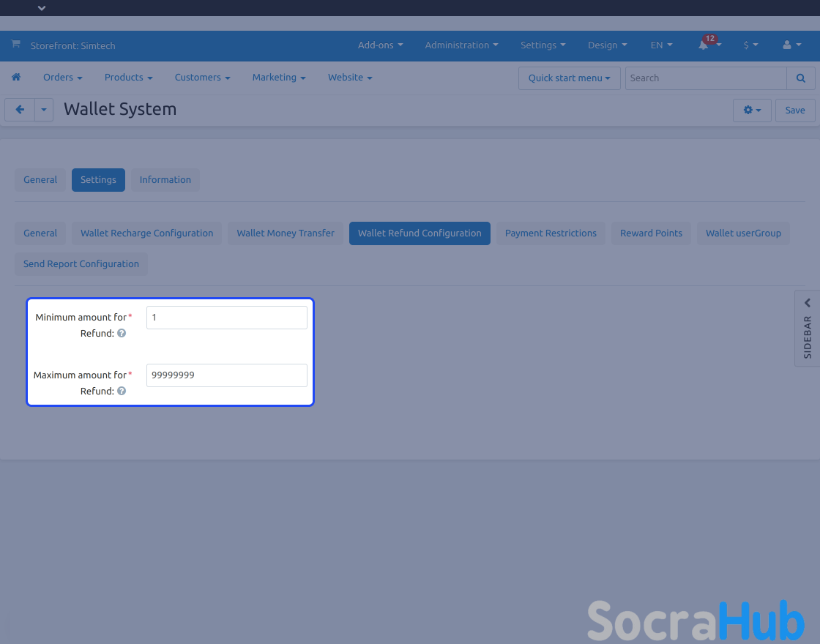
Task: Open the Design dropdown menu
Action: coord(607,45)
